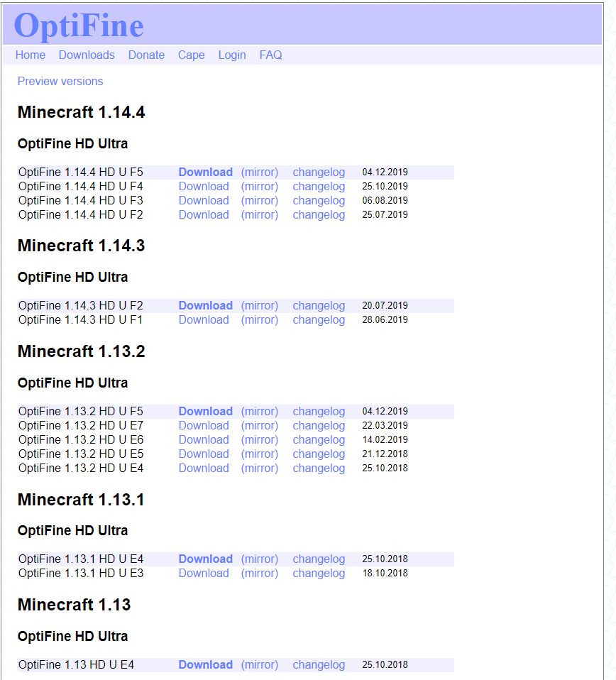Download OptiFine 1.14.3 HD U F1

click(204, 320)
